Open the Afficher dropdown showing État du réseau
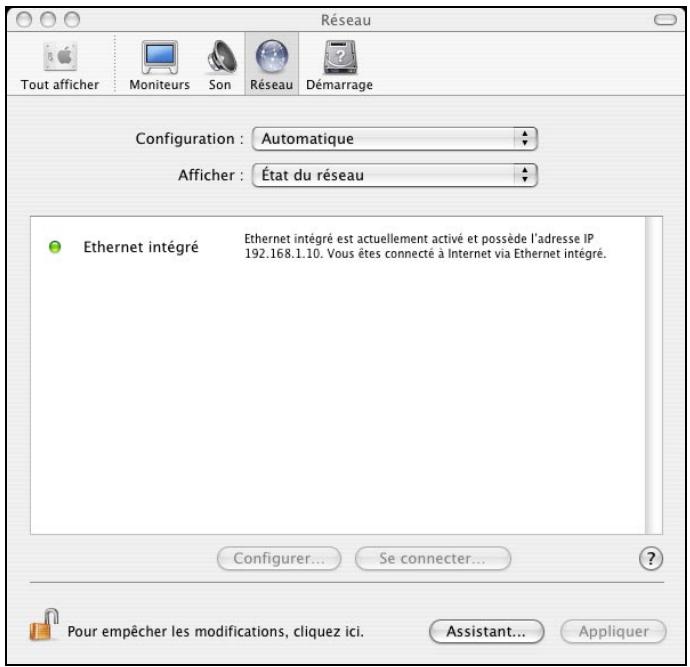This screenshot has width=690, height=667. [x=395, y=175]
